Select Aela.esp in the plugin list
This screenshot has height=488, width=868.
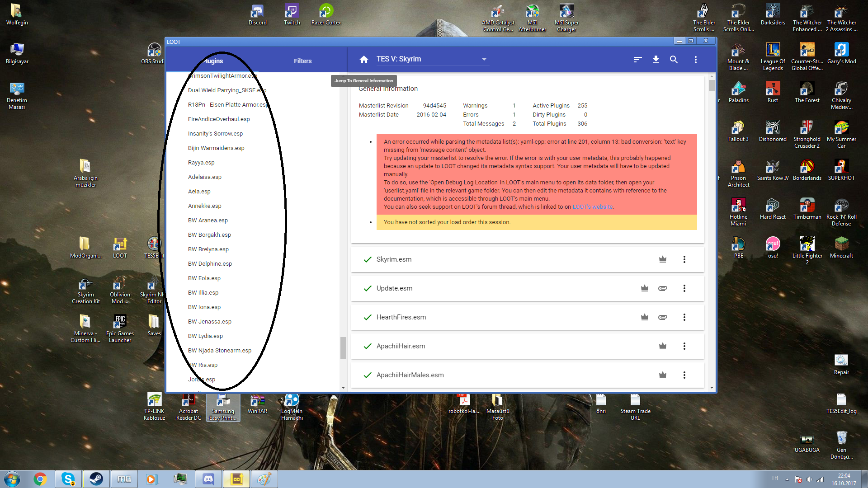pos(199,192)
